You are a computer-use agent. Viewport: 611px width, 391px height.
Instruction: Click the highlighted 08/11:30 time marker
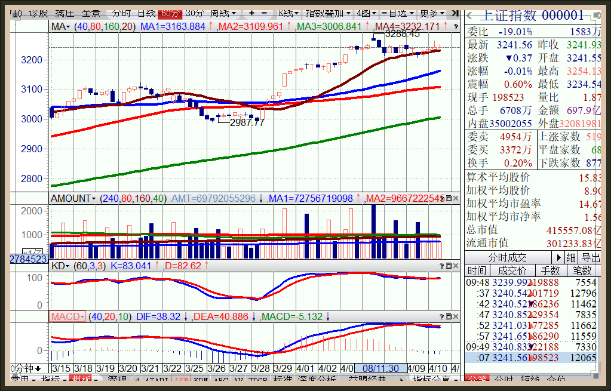pyautogui.click(x=380, y=368)
